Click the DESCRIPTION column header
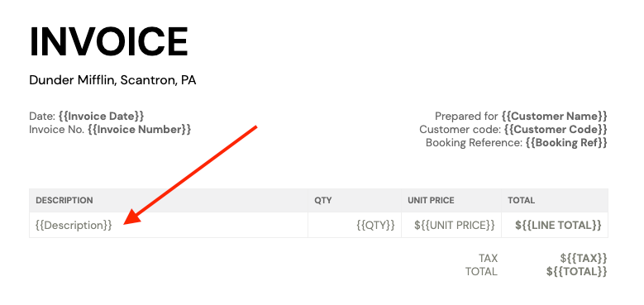 pyautogui.click(x=64, y=201)
